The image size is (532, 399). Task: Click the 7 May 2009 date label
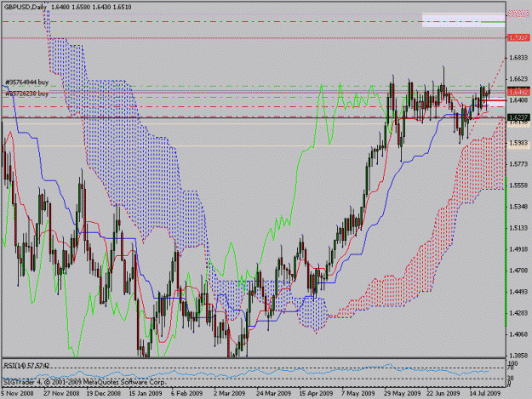[x=358, y=393]
